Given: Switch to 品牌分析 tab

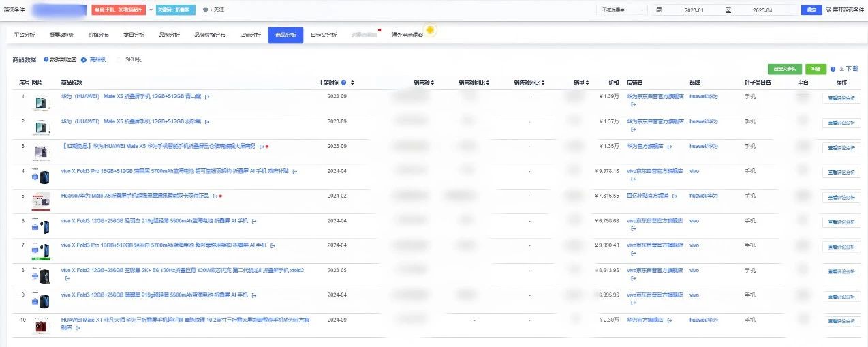Looking at the screenshot, I should (169, 35).
